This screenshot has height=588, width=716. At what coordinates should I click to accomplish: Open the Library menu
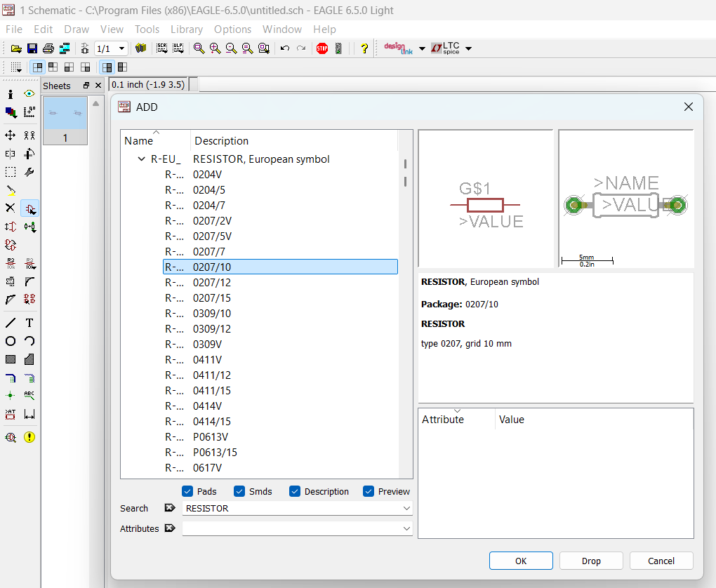click(186, 29)
